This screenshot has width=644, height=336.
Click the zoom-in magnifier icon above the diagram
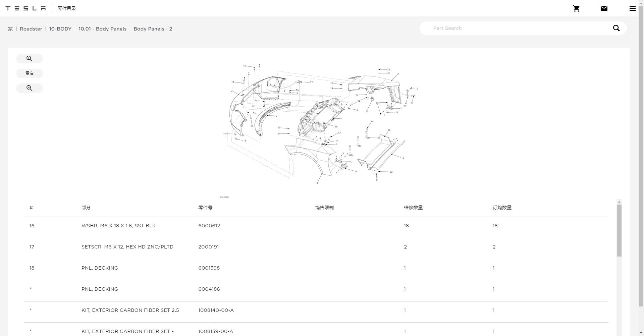pos(30,58)
